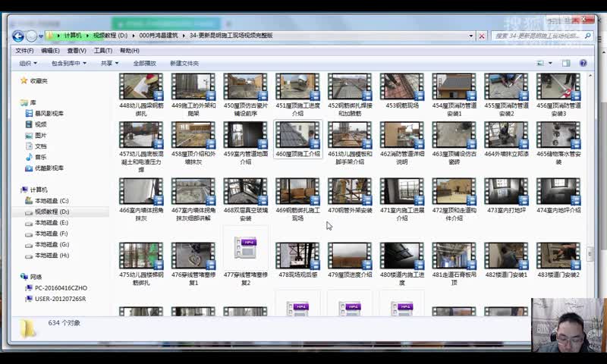Click the help question mark icon
The height and width of the screenshot is (364, 607).
tap(583, 63)
